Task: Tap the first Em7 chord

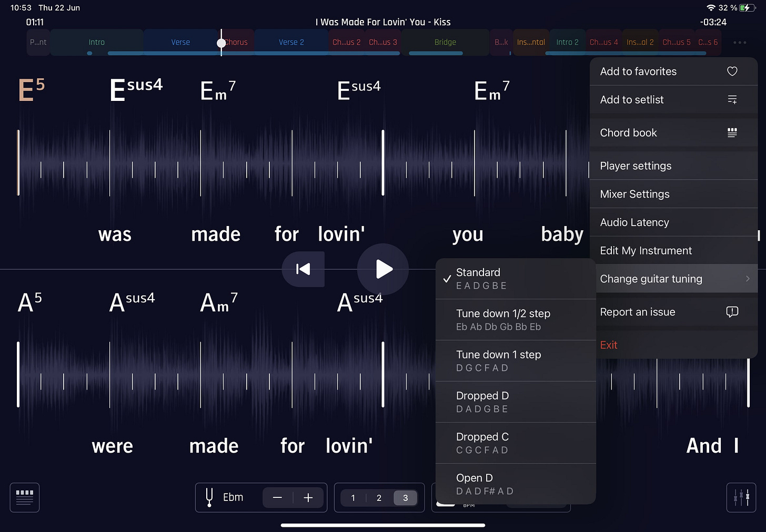Action: pyautogui.click(x=218, y=90)
